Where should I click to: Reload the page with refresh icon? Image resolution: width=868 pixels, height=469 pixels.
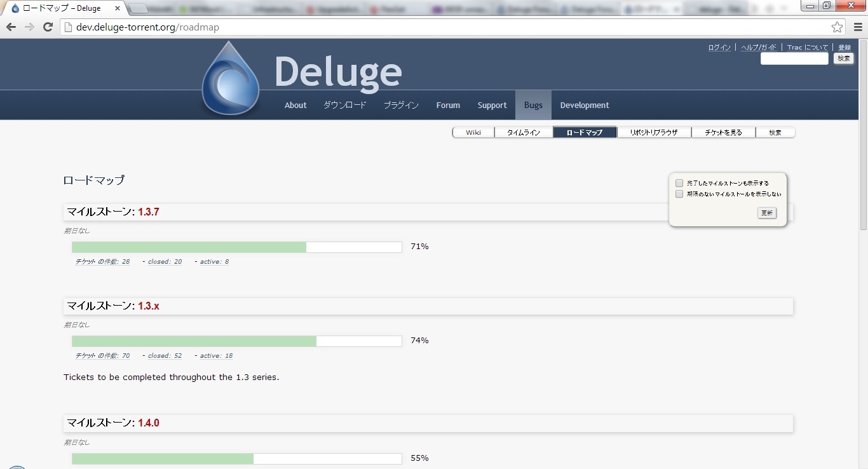tap(48, 27)
